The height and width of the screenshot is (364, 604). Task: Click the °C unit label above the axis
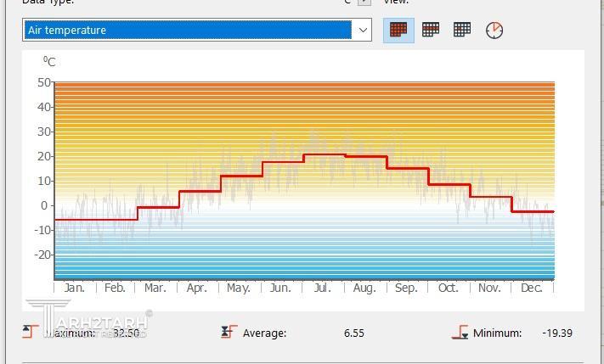tap(49, 61)
